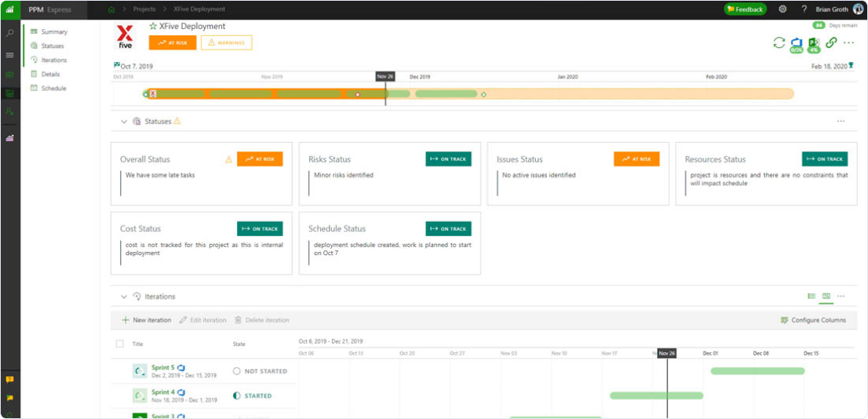Open the Sprint 5 link
This screenshot has height=419, width=868.
162,367
